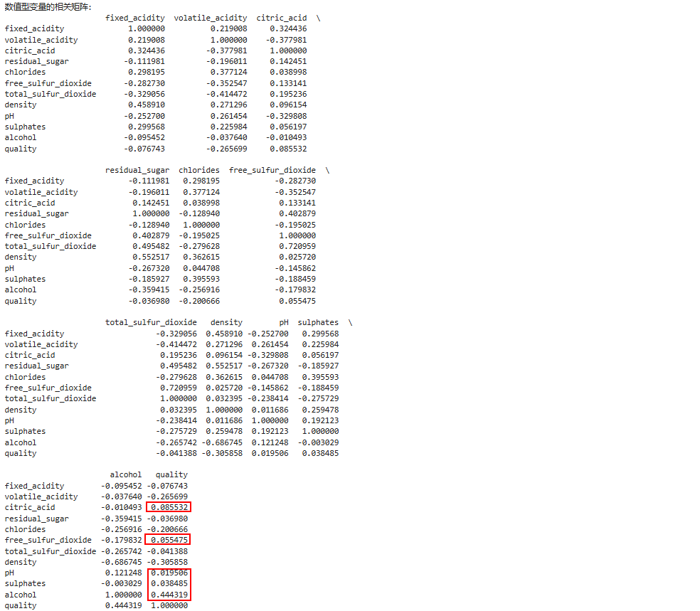The width and height of the screenshot is (700, 611).
Task: Click the alcohol column header
Action: coord(125,474)
